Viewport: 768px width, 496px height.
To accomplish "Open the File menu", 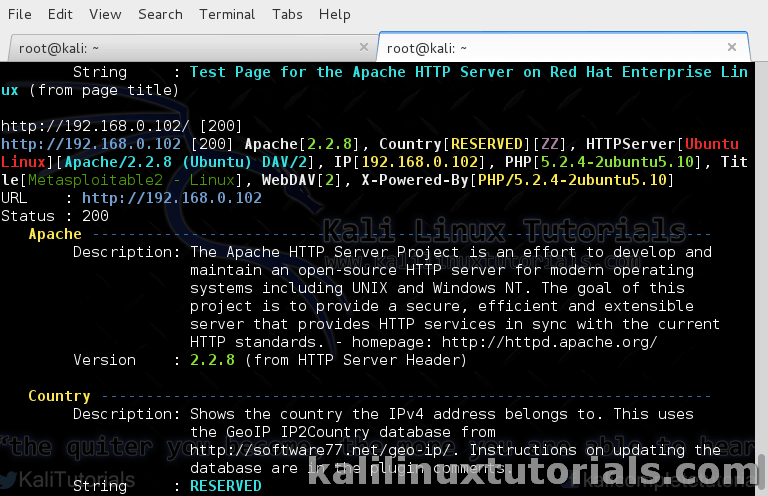I will click(x=19, y=14).
